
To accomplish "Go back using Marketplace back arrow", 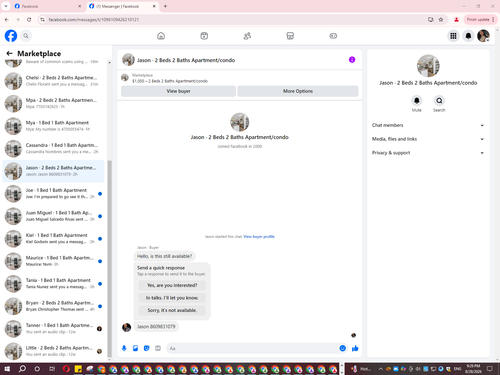I will coord(9,53).
